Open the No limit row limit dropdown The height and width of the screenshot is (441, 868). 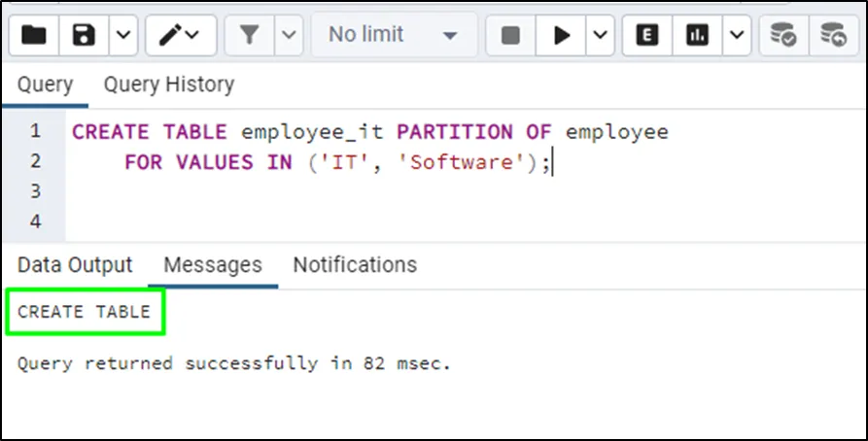[394, 35]
